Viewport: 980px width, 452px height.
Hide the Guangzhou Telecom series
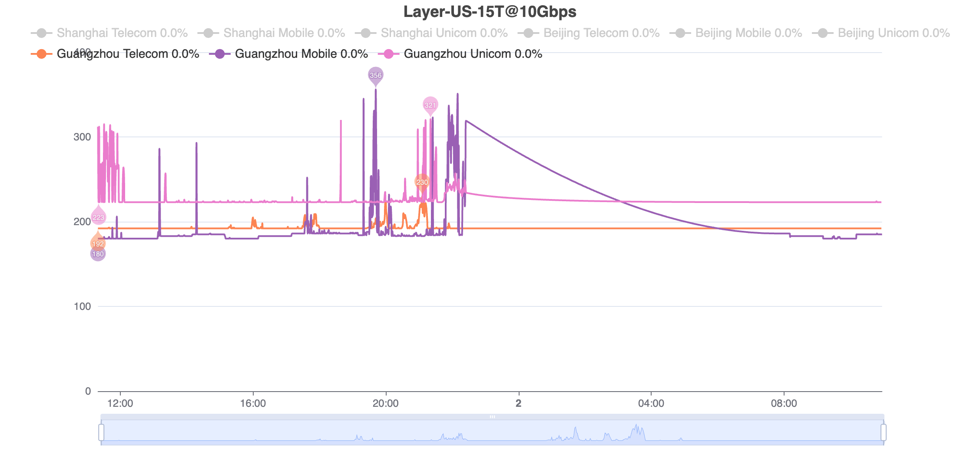115,54
